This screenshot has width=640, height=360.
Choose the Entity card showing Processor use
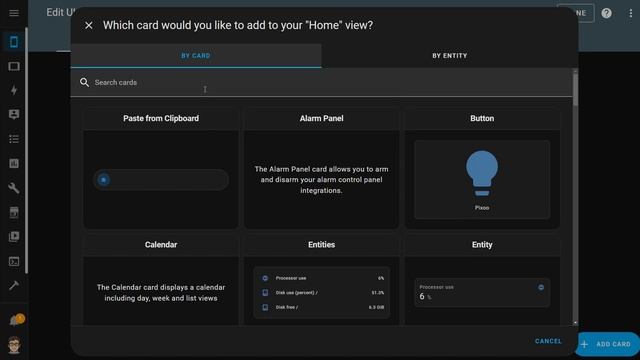482,280
